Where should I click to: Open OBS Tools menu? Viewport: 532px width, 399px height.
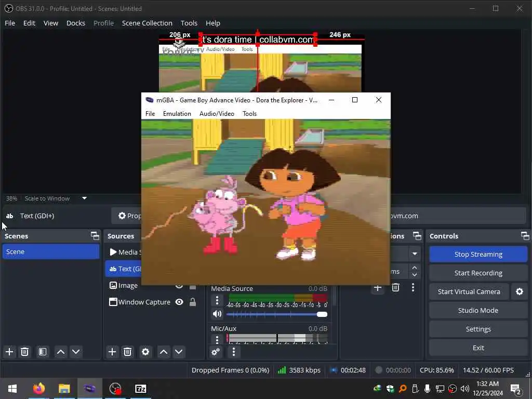coord(189,23)
